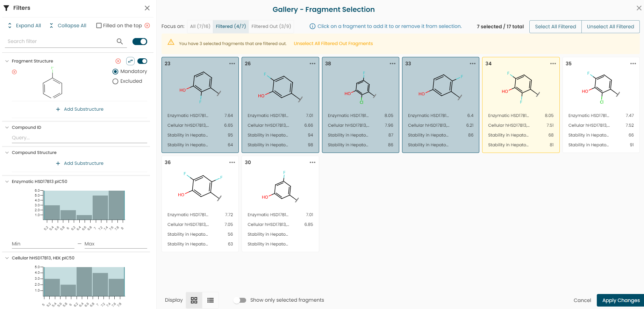Click Unselect All Filtered button
Viewport: 644px width, 309px height.
coord(610,27)
